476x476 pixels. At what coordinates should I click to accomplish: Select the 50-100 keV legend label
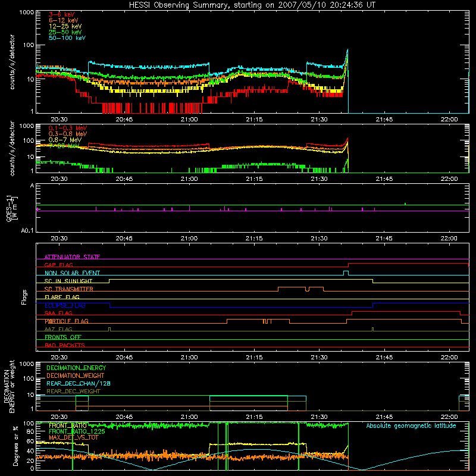click(67, 38)
